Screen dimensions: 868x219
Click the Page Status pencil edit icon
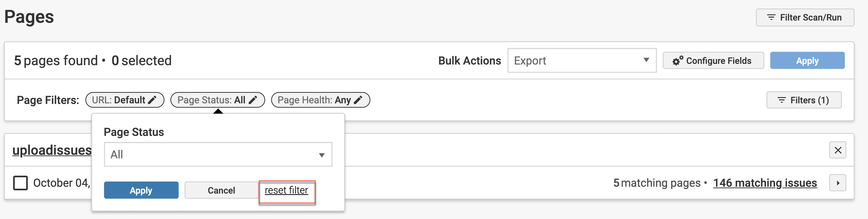point(253,100)
